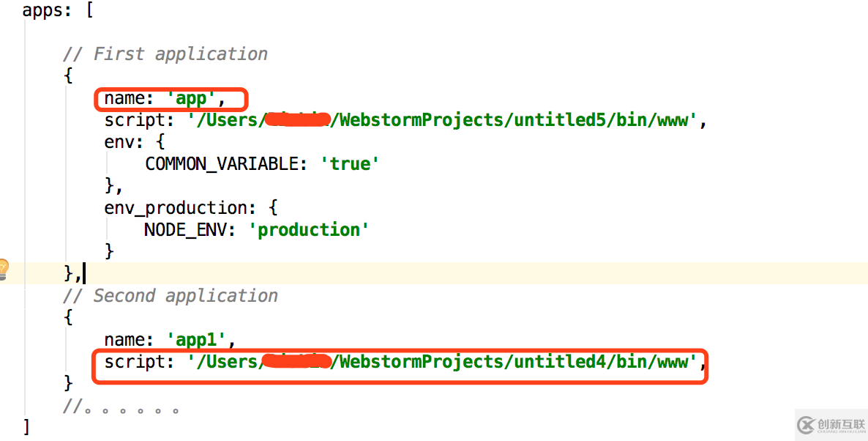Click the '// Second application' comment

click(170, 296)
